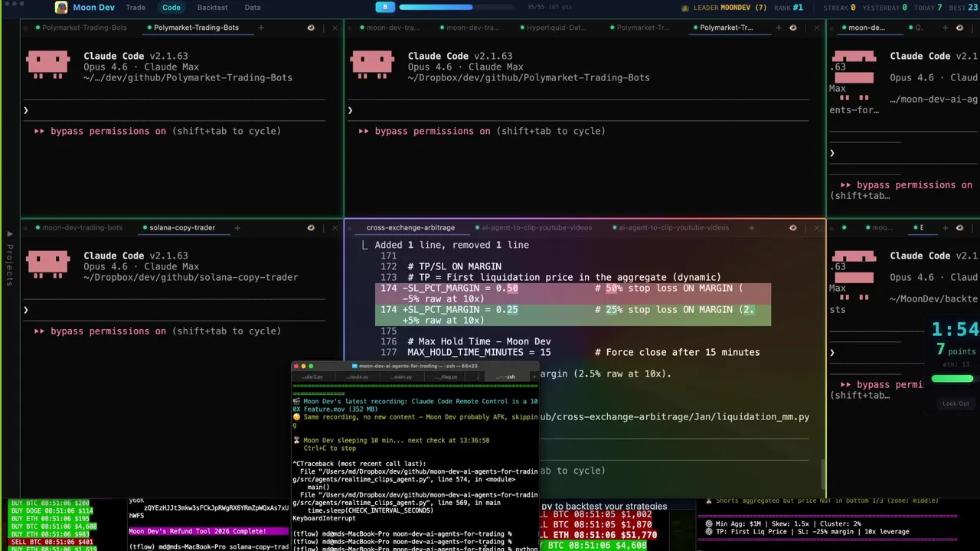Toggle eye visibility in top-left pane
980x551 pixels.
[311, 28]
